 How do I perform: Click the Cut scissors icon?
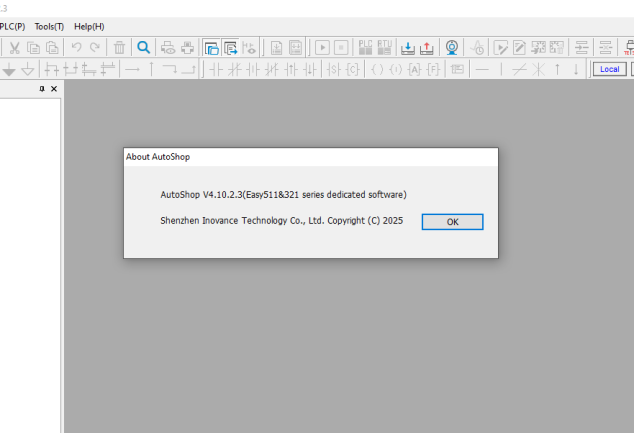[x=15, y=48]
